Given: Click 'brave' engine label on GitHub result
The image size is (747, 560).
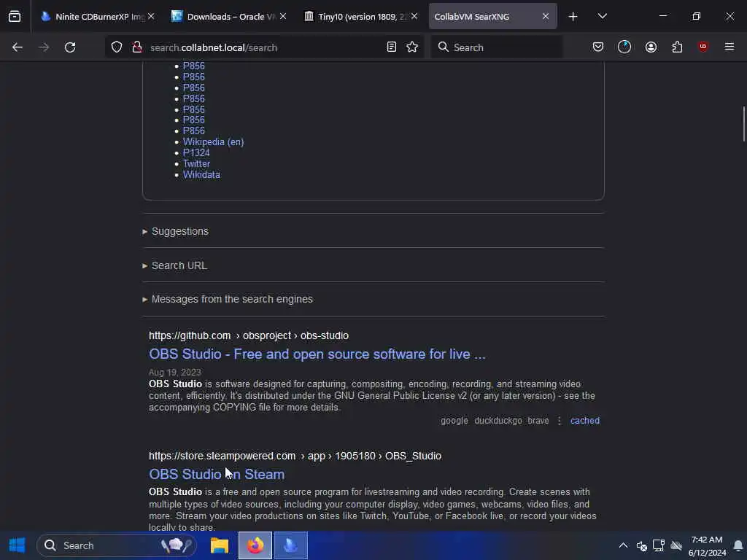Looking at the screenshot, I should 538,421.
